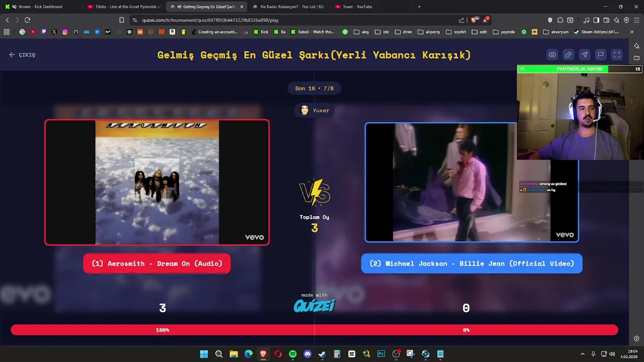Expand the yayında bookmarks folder
The image size is (644, 362).
(504, 32)
